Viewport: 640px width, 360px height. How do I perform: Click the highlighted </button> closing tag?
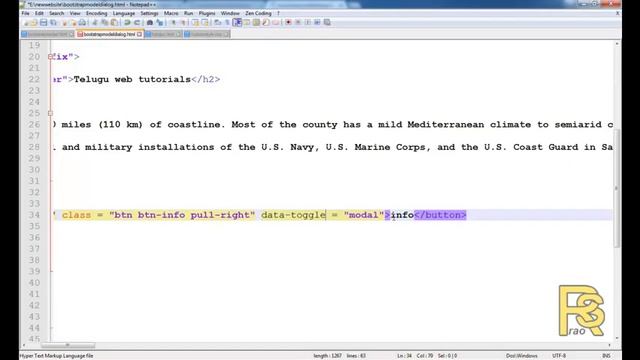click(x=440, y=215)
